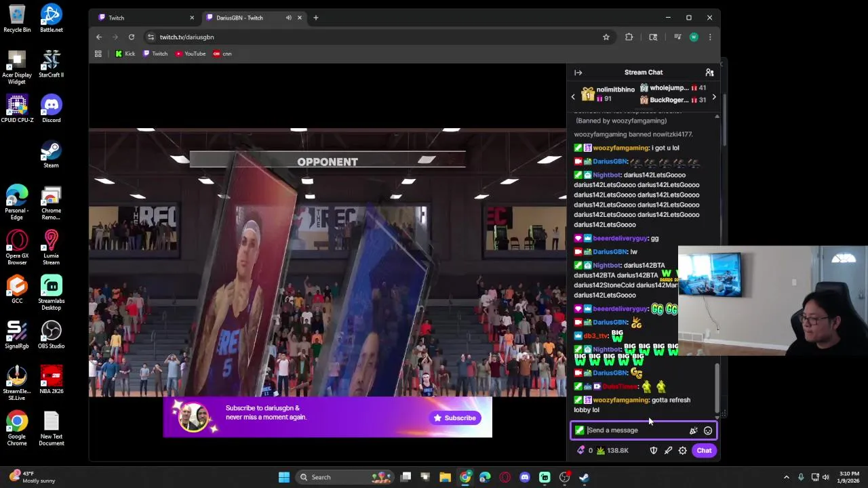Mute the DariusGBN tab audio icon
This screenshot has width=868, height=488.
click(x=289, y=18)
